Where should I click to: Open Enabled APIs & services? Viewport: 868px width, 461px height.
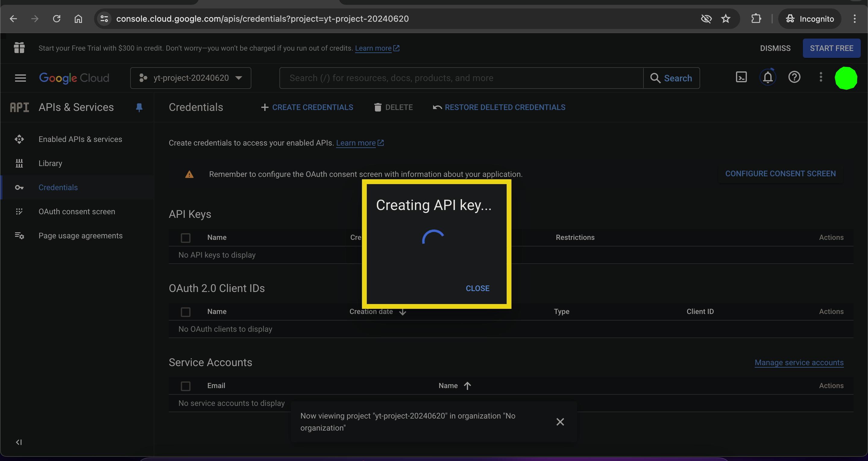coord(80,139)
